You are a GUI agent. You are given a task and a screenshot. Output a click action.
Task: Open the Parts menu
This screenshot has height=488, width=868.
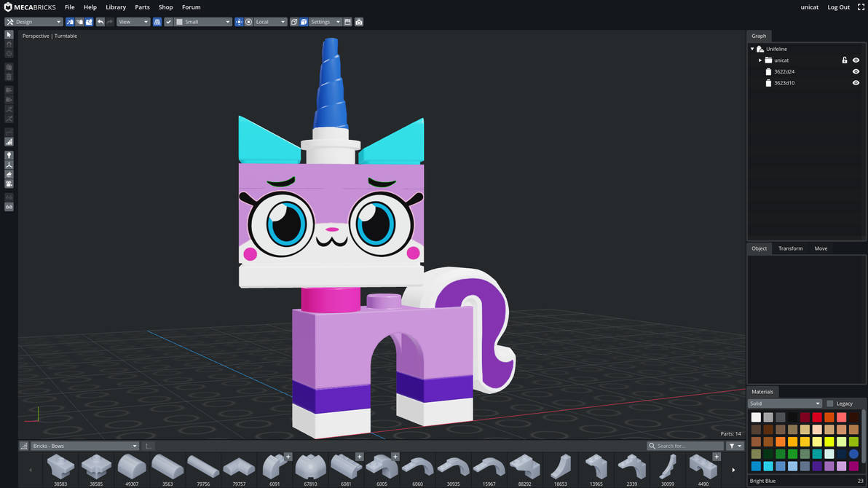tap(142, 7)
